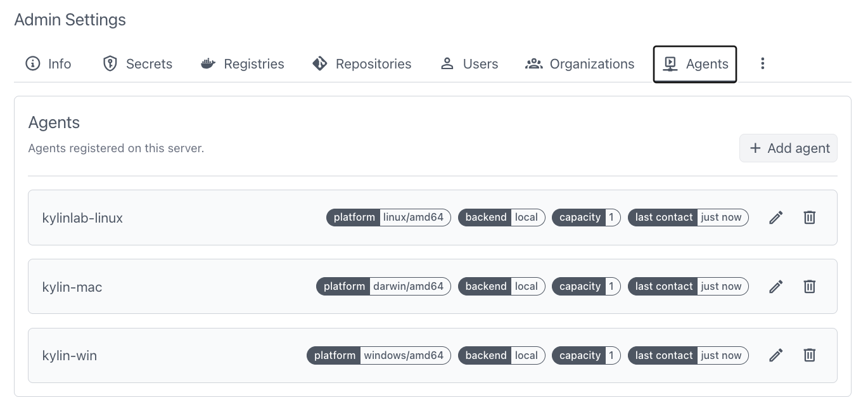Switch to the Organizations tab

580,64
